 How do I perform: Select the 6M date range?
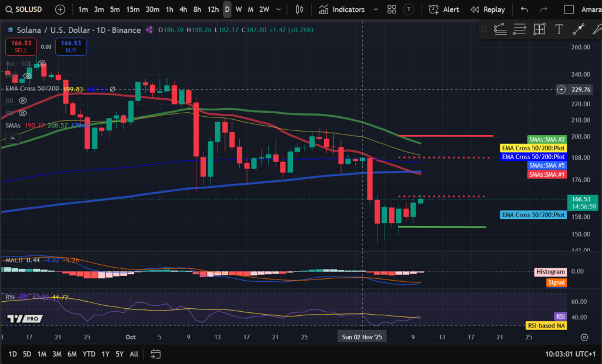coord(72,354)
